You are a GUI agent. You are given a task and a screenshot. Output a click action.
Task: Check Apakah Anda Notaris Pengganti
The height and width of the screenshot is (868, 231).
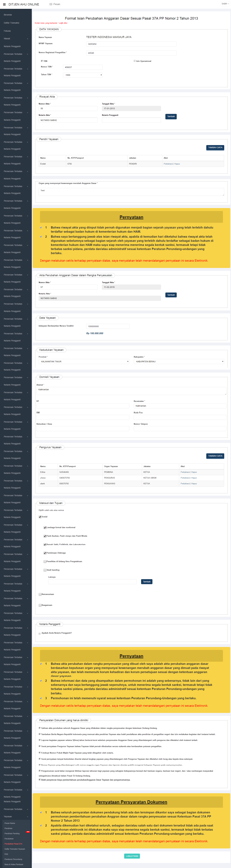pyautogui.click(x=40, y=633)
